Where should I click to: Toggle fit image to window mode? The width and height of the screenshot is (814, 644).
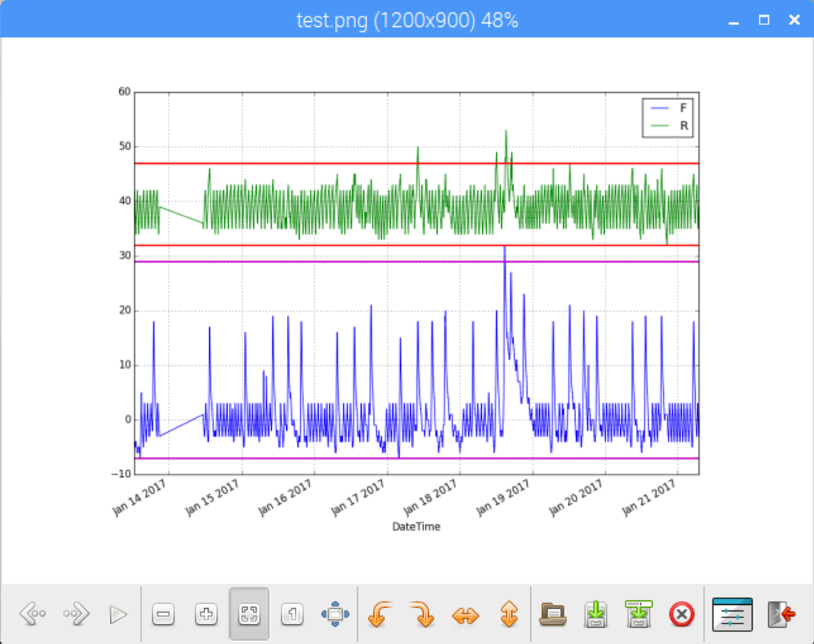point(249,615)
